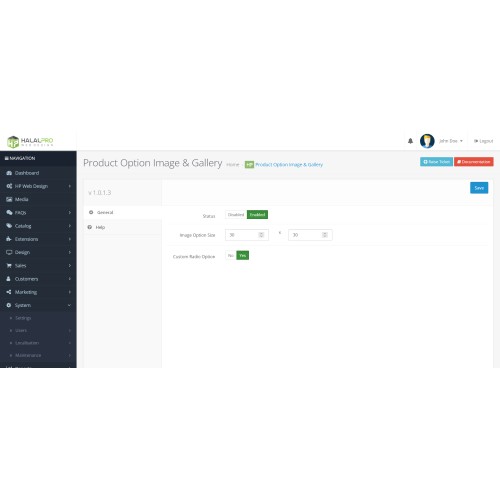This screenshot has height=500, width=500.
Task: Click the first Image Option Size stepper
Action: (261, 235)
